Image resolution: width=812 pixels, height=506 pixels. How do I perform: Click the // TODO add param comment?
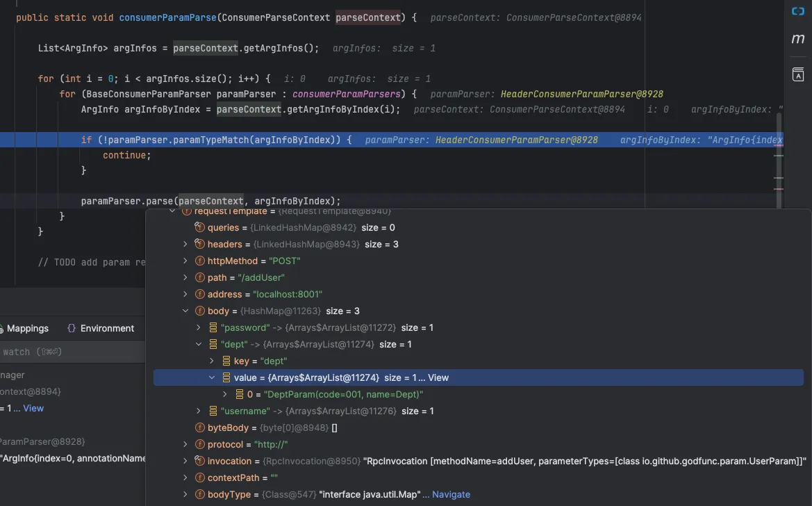(x=92, y=262)
